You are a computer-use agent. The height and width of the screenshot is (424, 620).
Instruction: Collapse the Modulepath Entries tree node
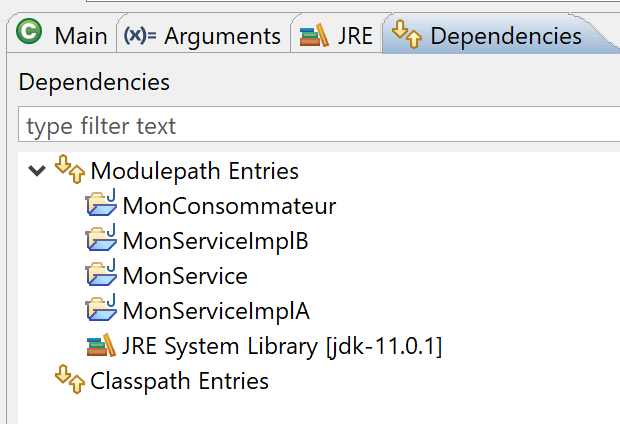pos(37,171)
